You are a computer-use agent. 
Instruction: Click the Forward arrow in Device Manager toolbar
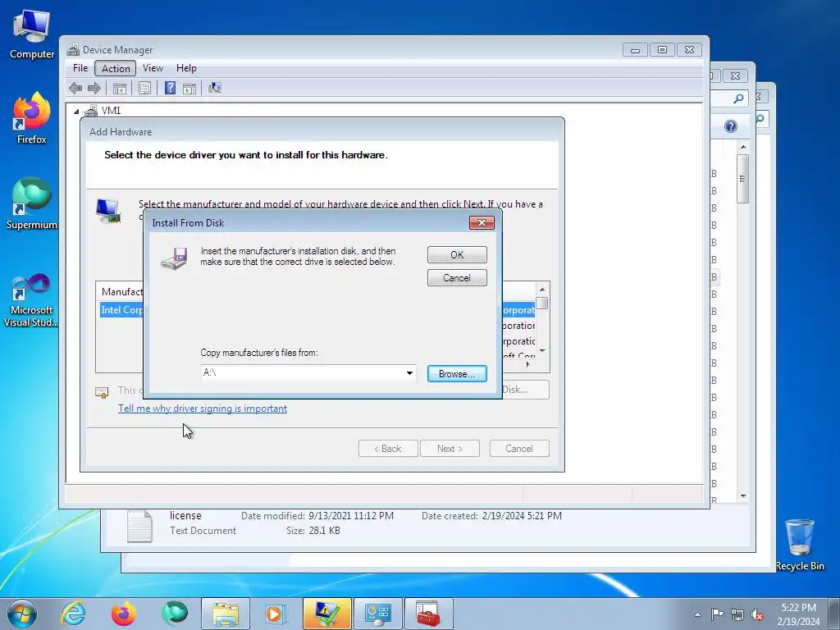[x=94, y=88]
